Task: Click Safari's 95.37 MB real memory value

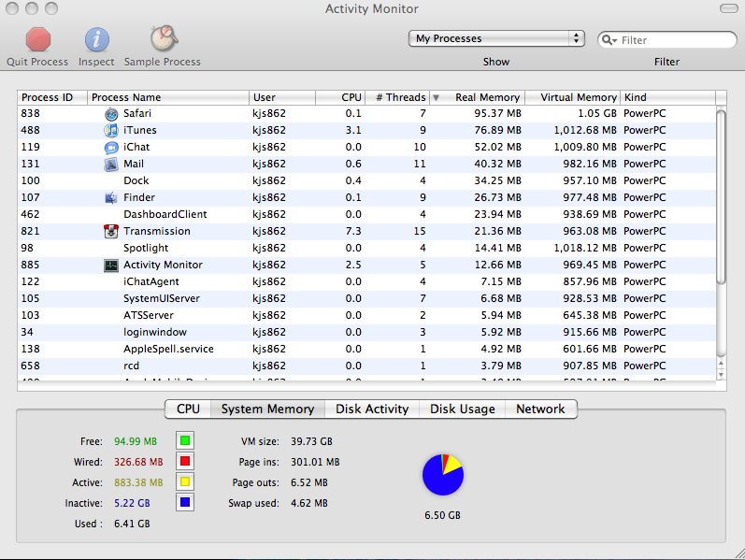Action: coord(497,114)
